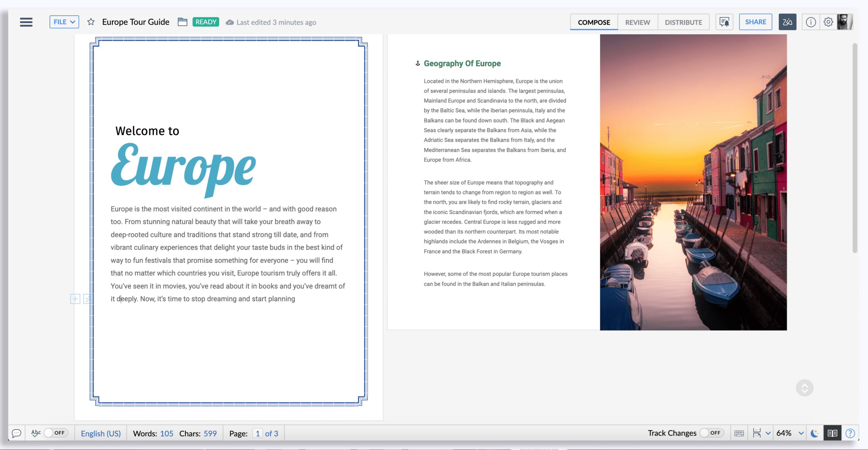The width and height of the screenshot is (868, 450).
Task: Switch to the DISTRIBUTE tab
Action: [x=683, y=22]
